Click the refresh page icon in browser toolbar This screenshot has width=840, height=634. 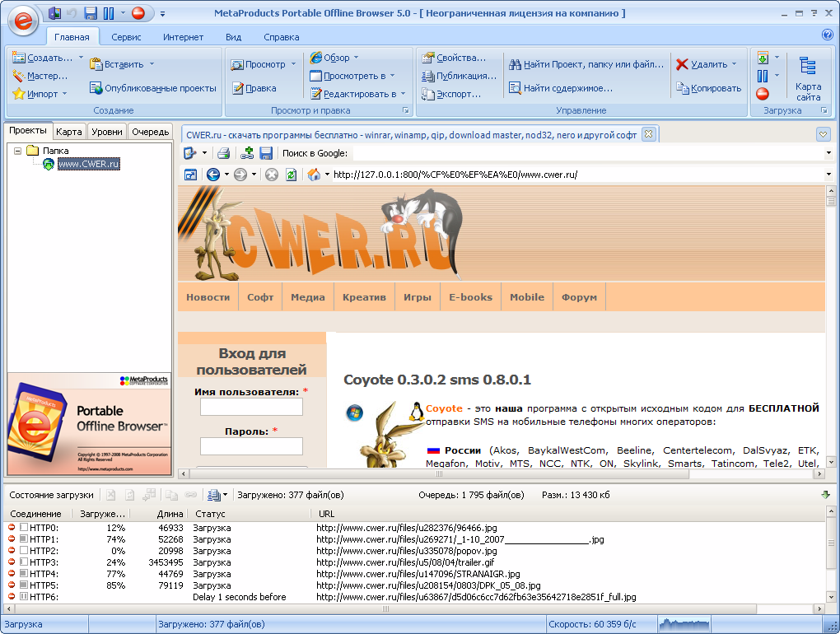291,175
